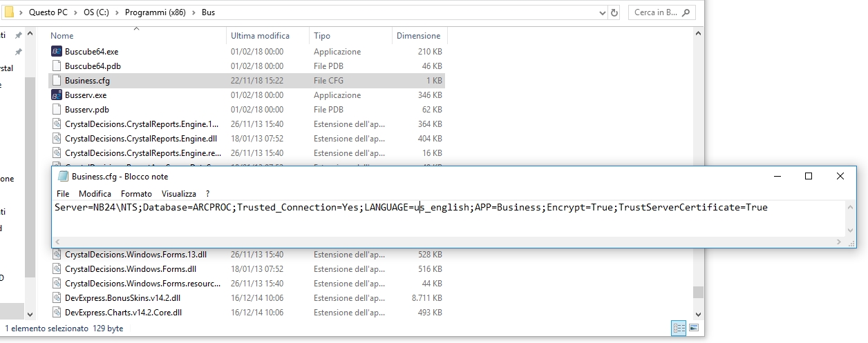Click the 346 KB size cell
The image size is (868, 343).
click(430, 95)
